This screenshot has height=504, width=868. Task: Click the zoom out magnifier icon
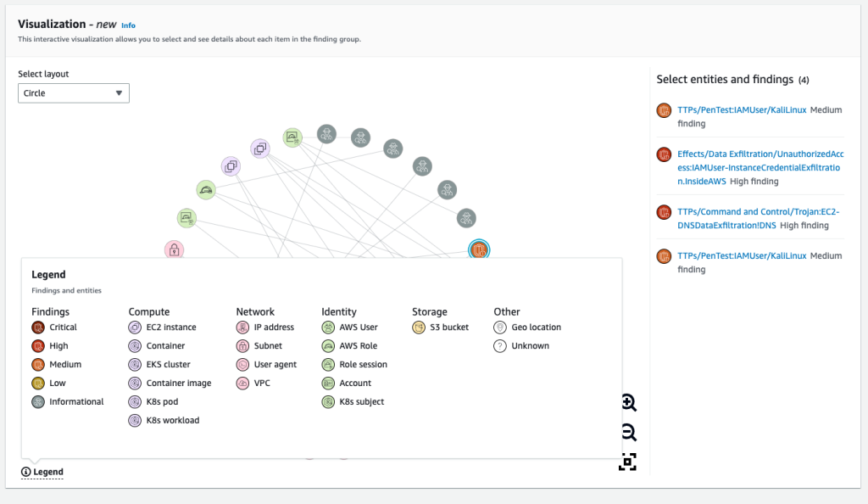[x=627, y=432]
